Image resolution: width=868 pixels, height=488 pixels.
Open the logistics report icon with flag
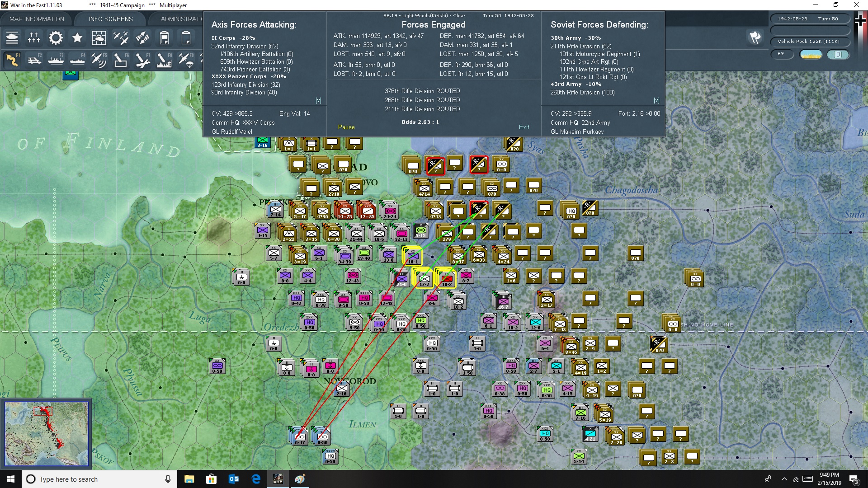click(x=164, y=38)
